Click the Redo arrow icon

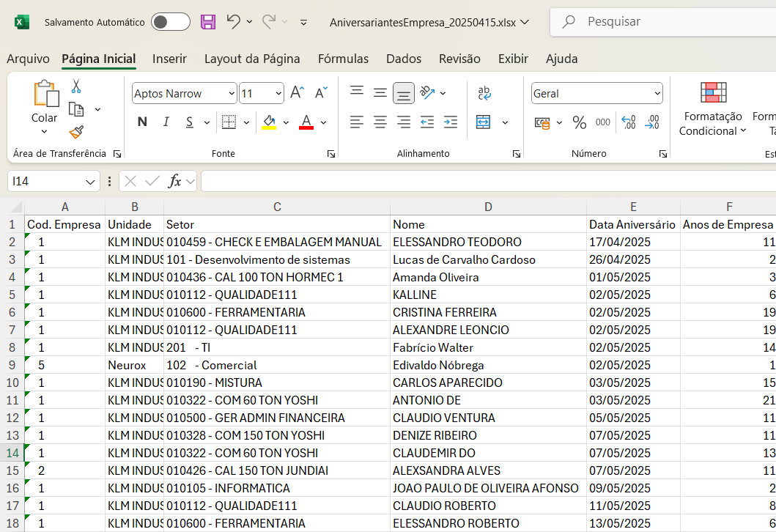click(x=269, y=22)
